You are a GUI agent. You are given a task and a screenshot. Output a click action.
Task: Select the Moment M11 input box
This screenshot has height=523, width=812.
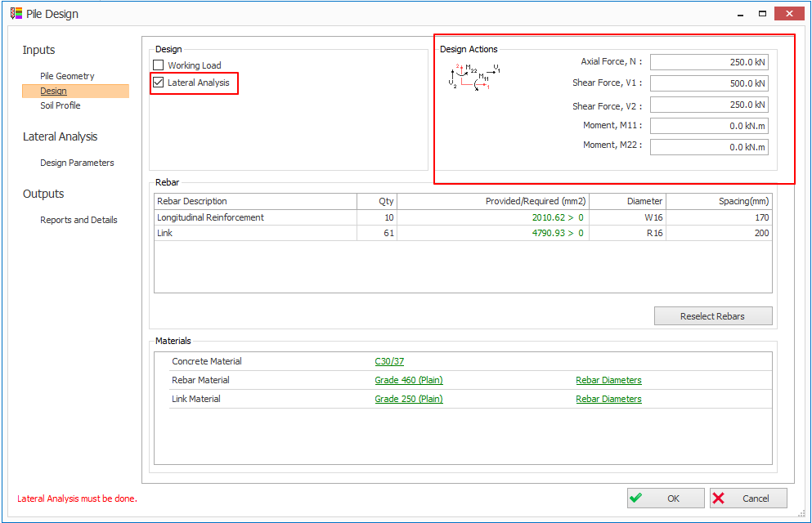(x=708, y=126)
